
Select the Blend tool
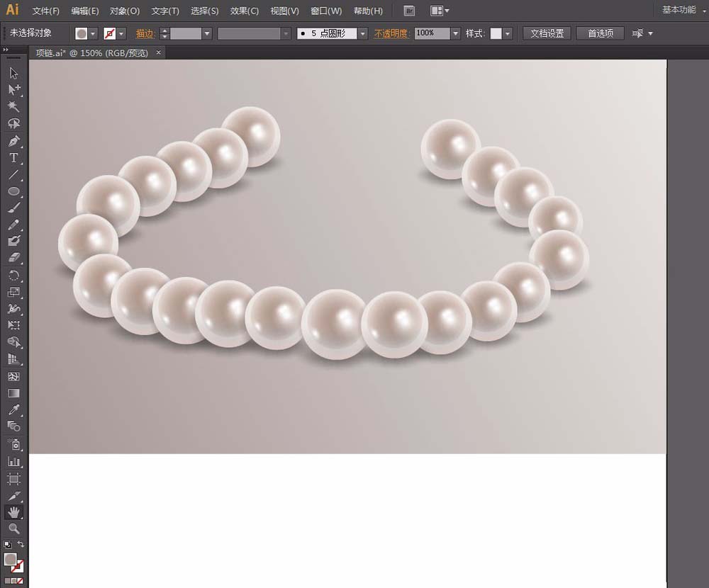(13, 426)
